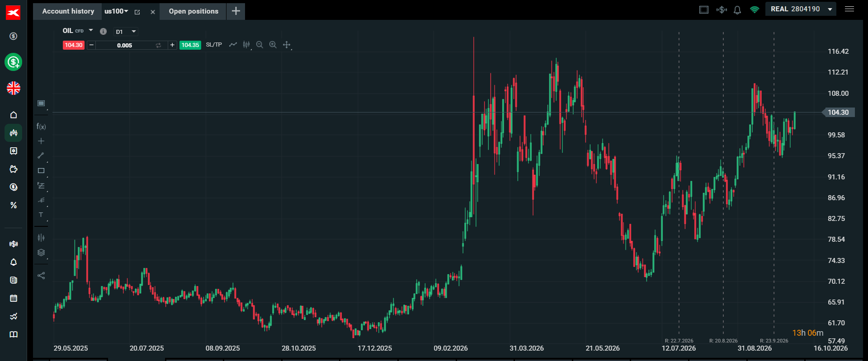Click the instrument info icon
The width and height of the screenshot is (868, 361).
[103, 31]
